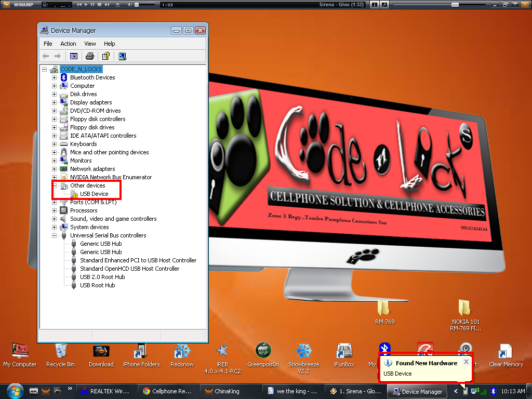Select the Greenpois0n desktop icon

pyautogui.click(x=263, y=355)
